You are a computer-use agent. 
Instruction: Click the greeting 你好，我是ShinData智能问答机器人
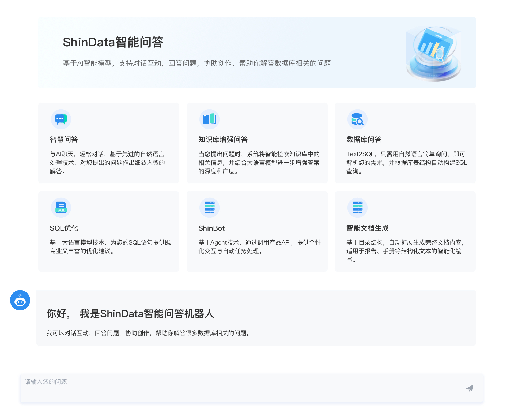(x=130, y=314)
